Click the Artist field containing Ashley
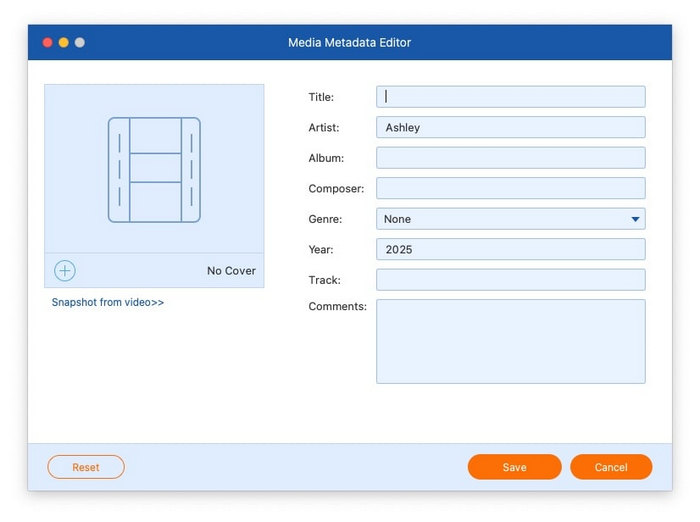 (510, 128)
